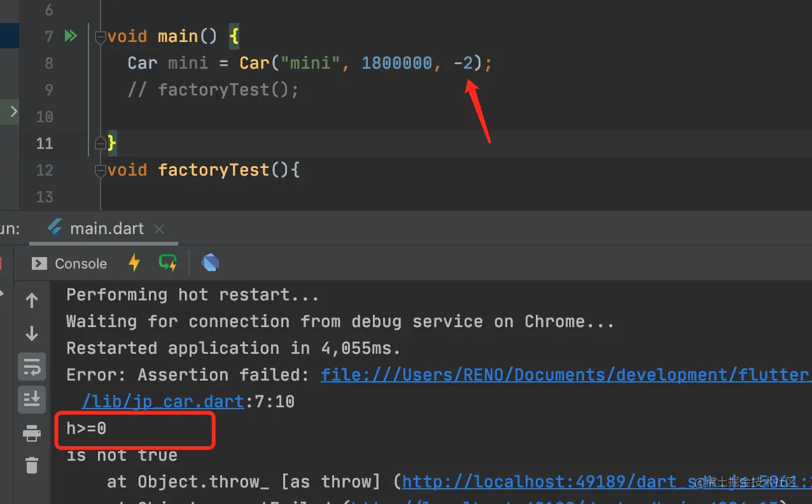Open the file:///Users/RENO/Documents link
The width and height of the screenshot is (812, 504).
tap(566, 375)
